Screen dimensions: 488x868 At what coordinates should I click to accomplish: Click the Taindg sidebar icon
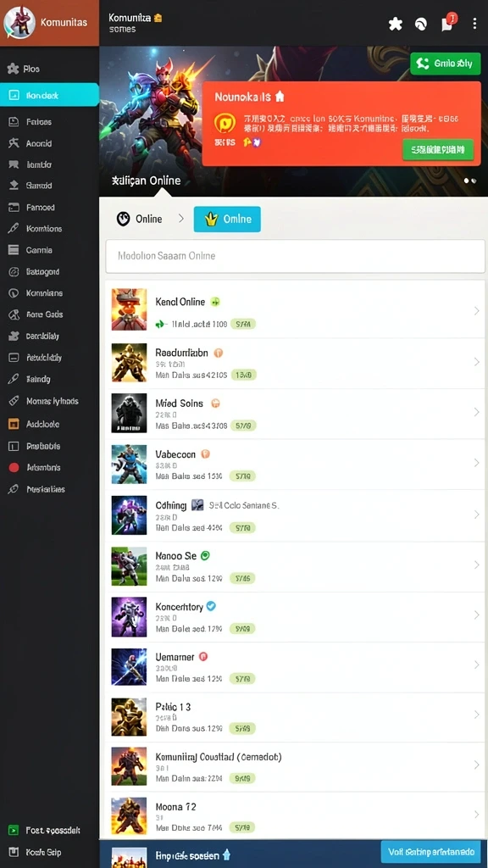[x=14, y=379]
